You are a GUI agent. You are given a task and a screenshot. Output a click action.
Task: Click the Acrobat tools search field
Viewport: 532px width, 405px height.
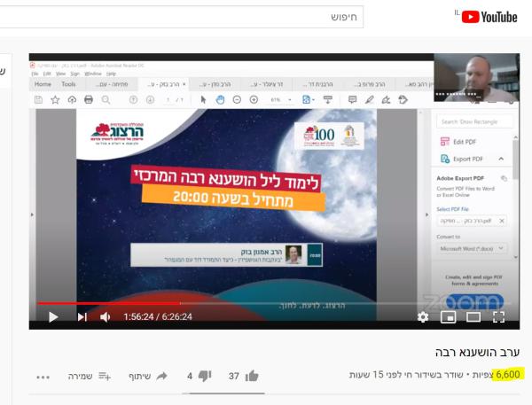coord(474,121)
